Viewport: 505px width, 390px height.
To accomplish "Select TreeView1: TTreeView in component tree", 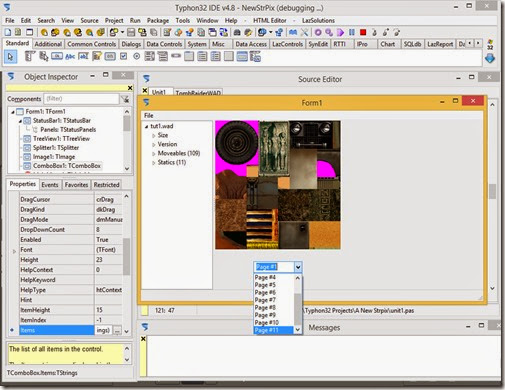I will 61,139.
